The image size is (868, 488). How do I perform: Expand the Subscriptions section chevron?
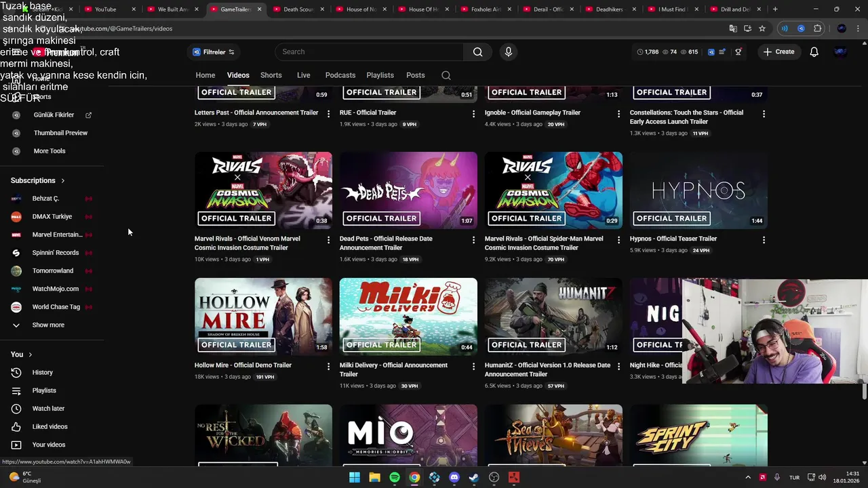click(x=63, y=180)
